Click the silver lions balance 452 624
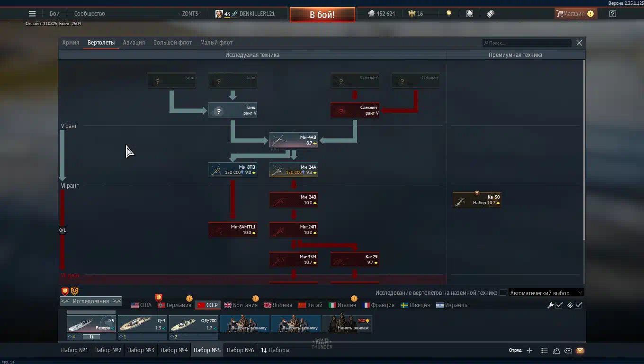The height and width of the screenshot is (364, 644). [x=381, y=14]
